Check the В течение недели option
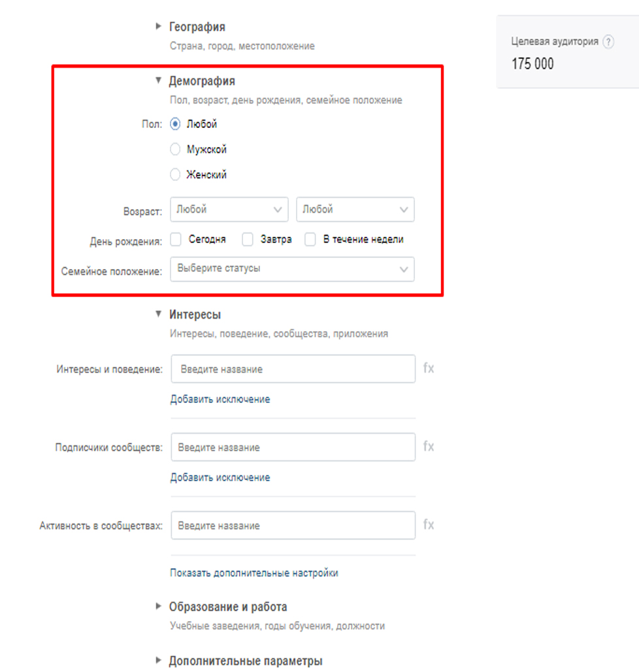 pos(311,240)
